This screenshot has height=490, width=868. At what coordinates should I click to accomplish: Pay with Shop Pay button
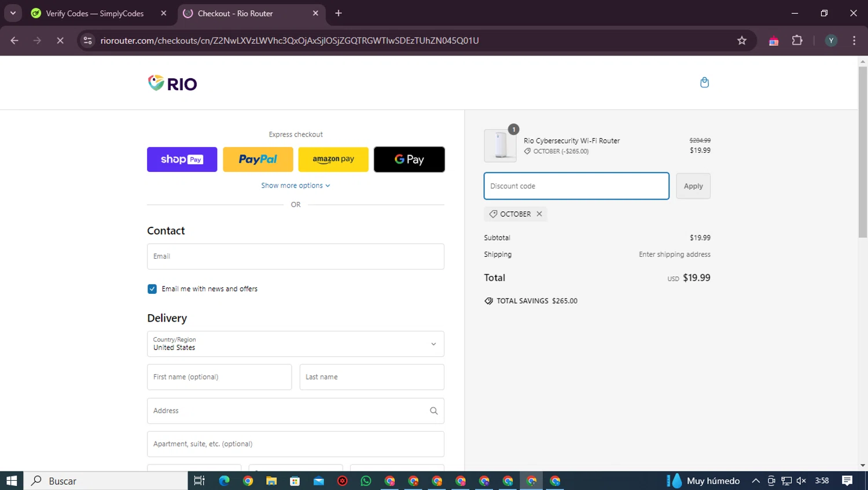(182, 160)
